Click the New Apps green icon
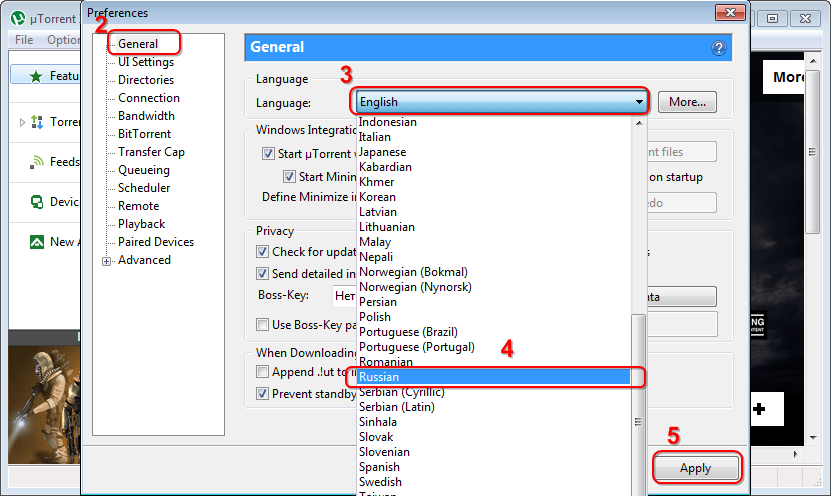Viewport: 831px width, 496px height. [x=37, y=242]
